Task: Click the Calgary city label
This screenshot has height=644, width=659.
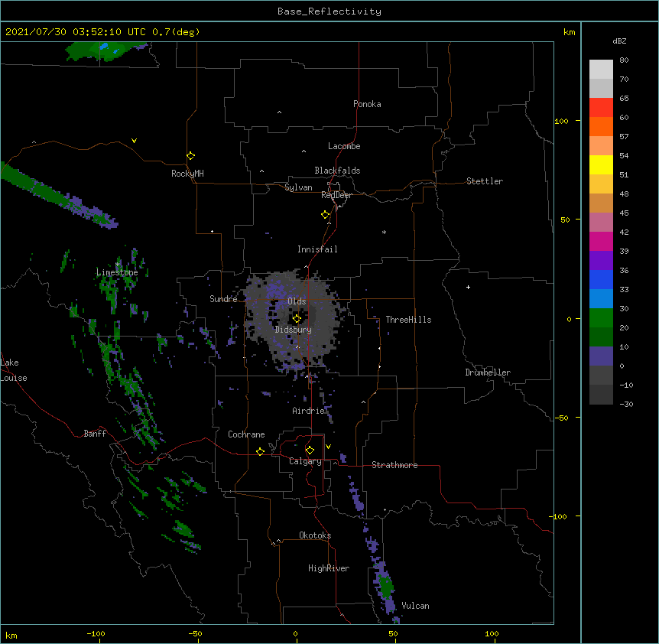Action: pyautogui.click(x=305, y=461)
